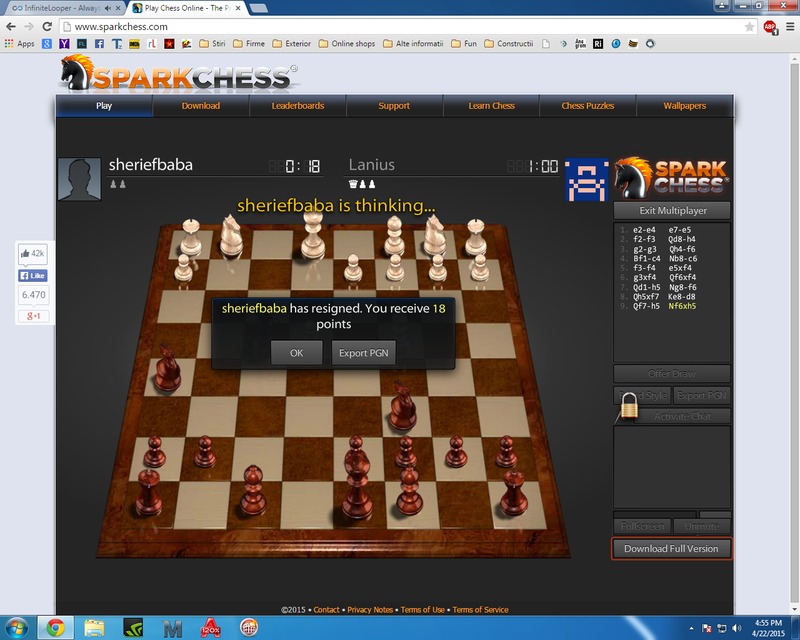Open the Windows Start button

16,628
